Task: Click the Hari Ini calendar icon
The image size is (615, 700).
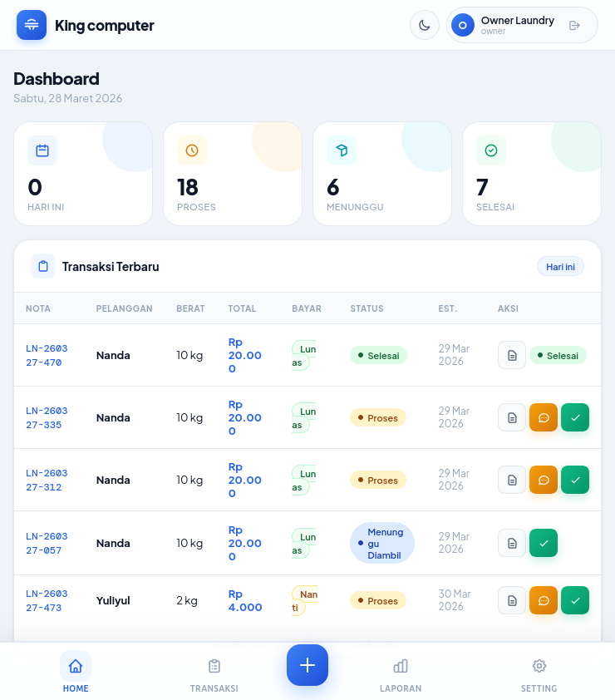Action: coord(42,150)
